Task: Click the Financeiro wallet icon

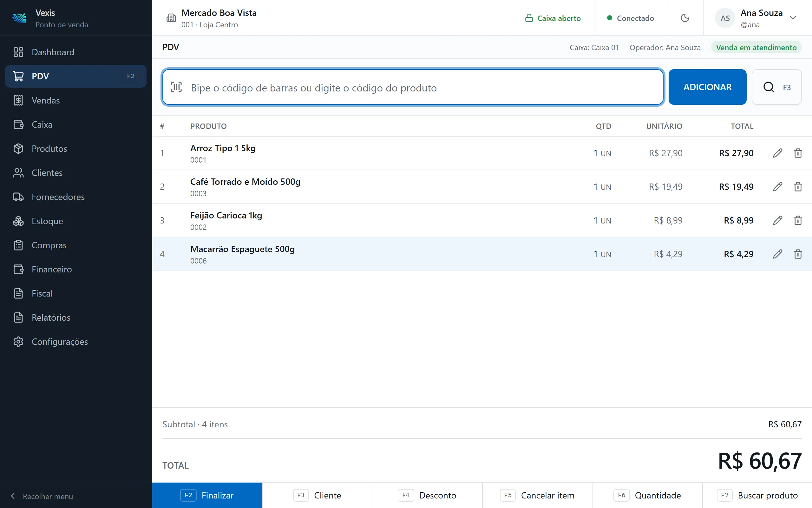Action: [x=18, y=270]
